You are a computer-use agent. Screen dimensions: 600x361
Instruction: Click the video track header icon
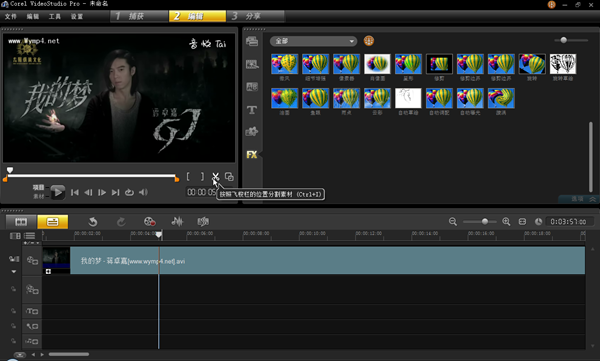point(32,261)
